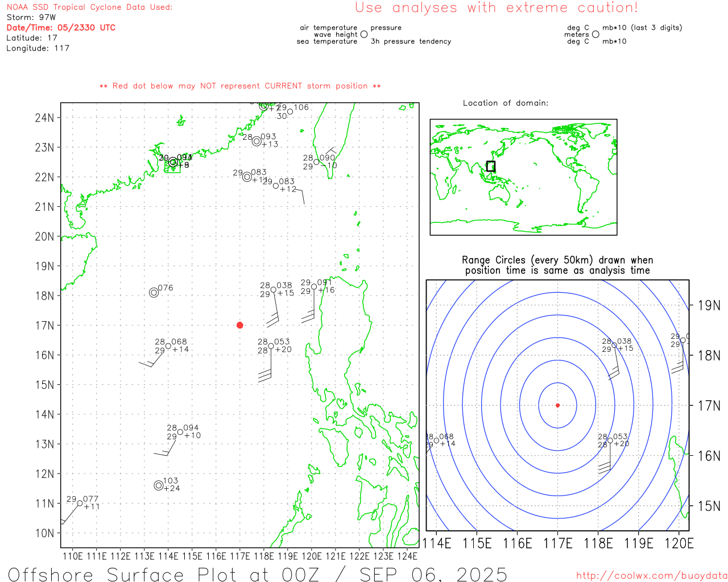Click the 106 station at top of map
Screen dimensions: 728x582
point(290,111)
